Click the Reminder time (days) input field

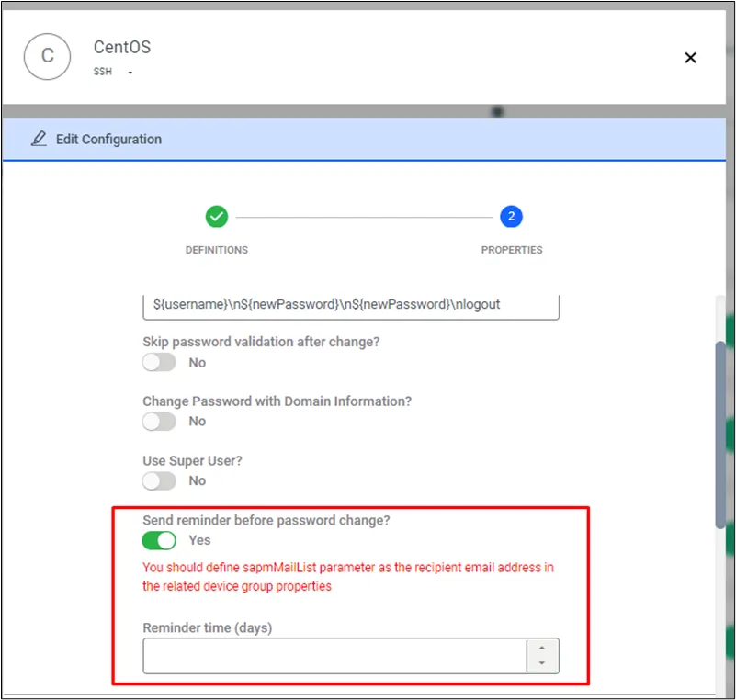[x=334, y=655]
